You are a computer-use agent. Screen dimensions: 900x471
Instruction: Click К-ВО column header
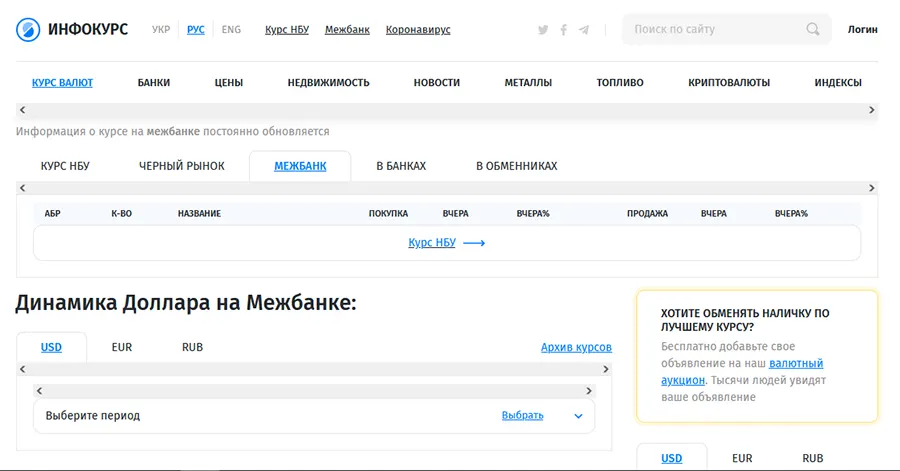coord(122,213)
